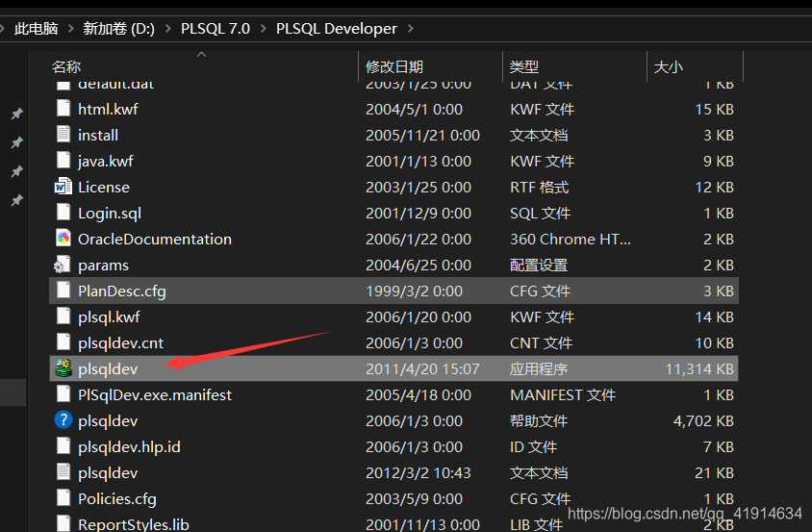Click the plsqldev 21 KB text document icon
The width and height of the screenshot is (812, 532).
coord(63,472)
